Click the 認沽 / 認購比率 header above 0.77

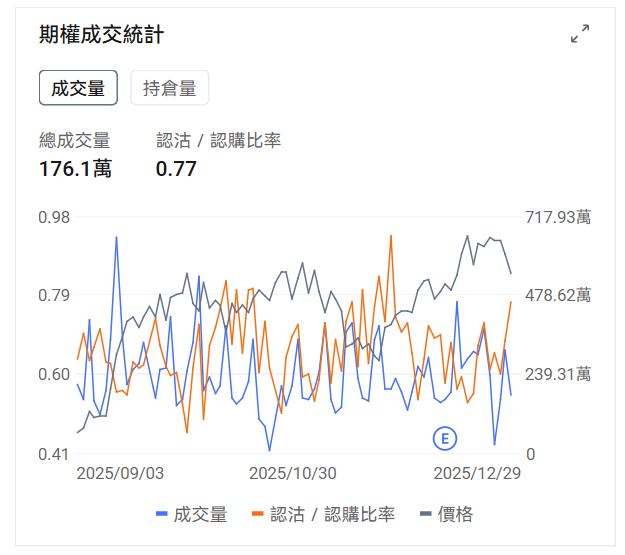[x=218, y=141]
